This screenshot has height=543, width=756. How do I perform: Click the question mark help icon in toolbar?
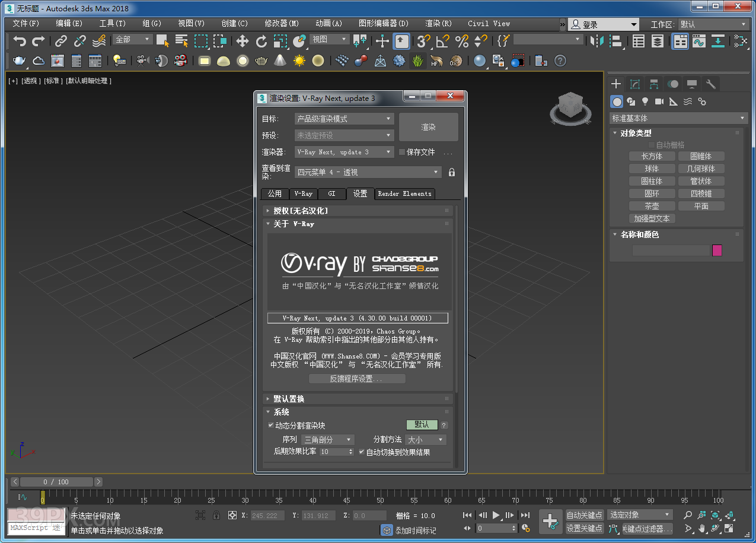(560, 61)
